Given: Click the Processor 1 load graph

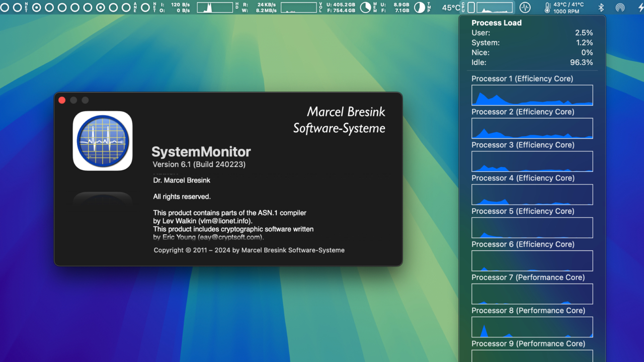Looking at the screenshot, I should 532,95.
